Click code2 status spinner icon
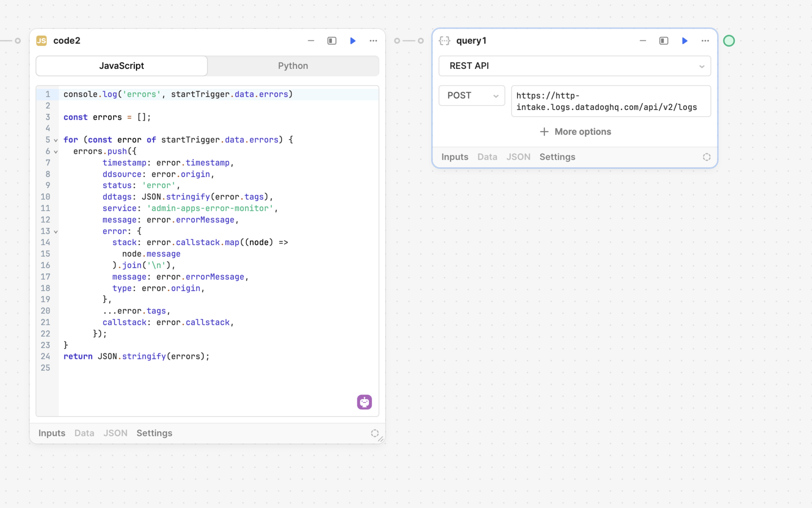Screen dimensions: 812x508 [374, 433]
